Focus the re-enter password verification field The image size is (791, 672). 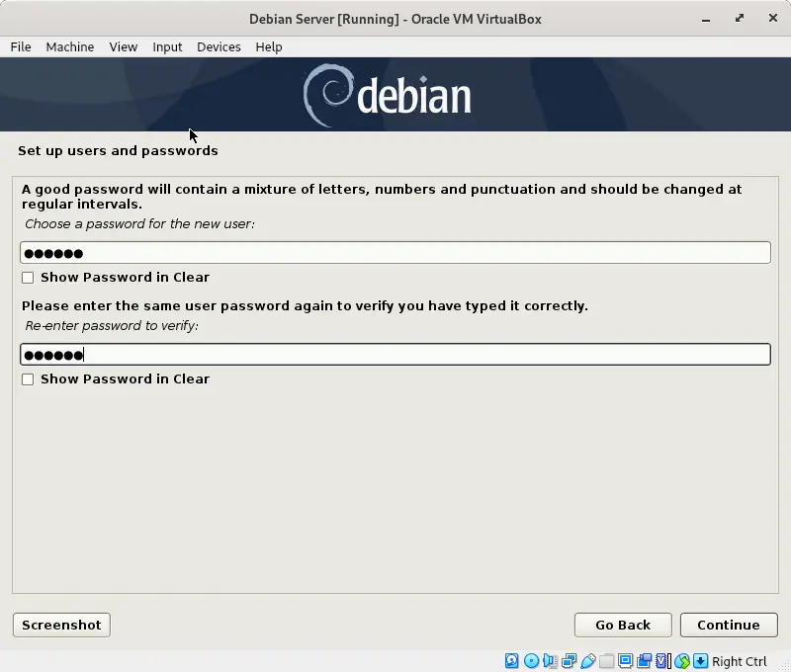[x=395, y=355]
